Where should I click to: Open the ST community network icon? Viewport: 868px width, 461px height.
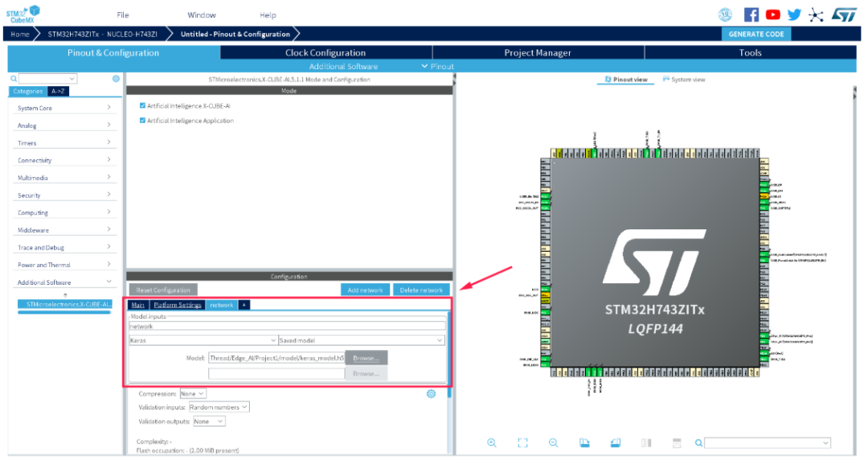(816, 15)
